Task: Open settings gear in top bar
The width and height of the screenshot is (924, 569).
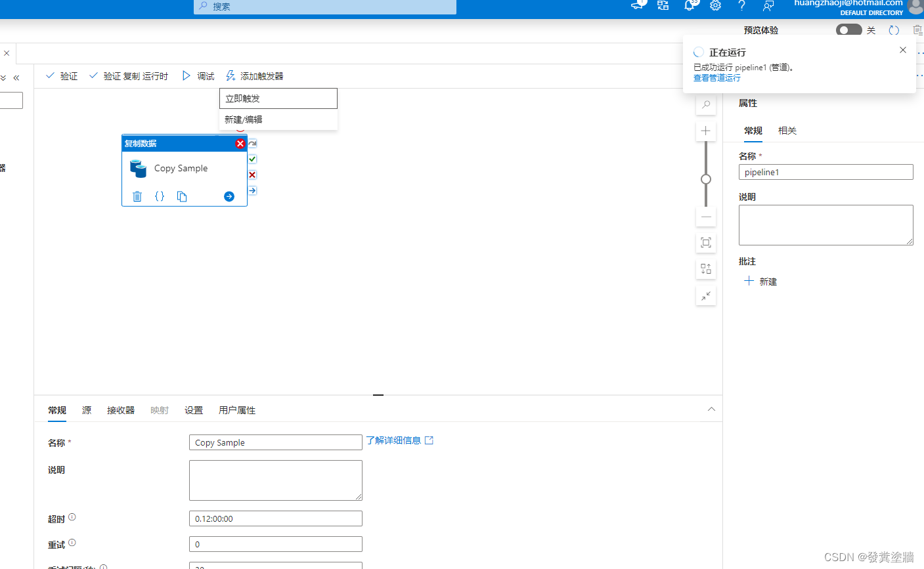Action: (716, 5)
